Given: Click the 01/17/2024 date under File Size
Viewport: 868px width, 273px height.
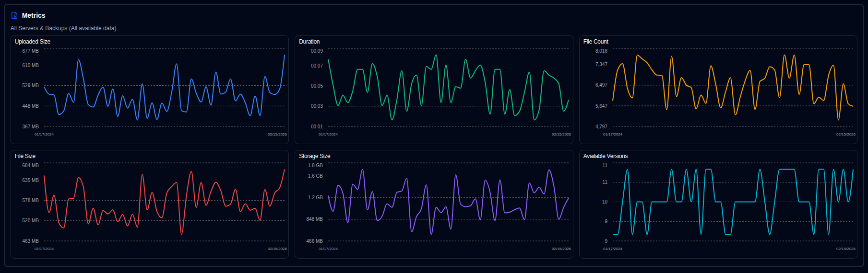Looking at the screenshot, I should tap(44, 249).
